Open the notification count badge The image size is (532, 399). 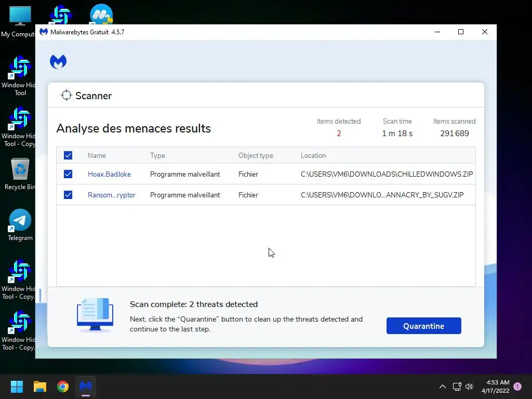click(517, 387)
